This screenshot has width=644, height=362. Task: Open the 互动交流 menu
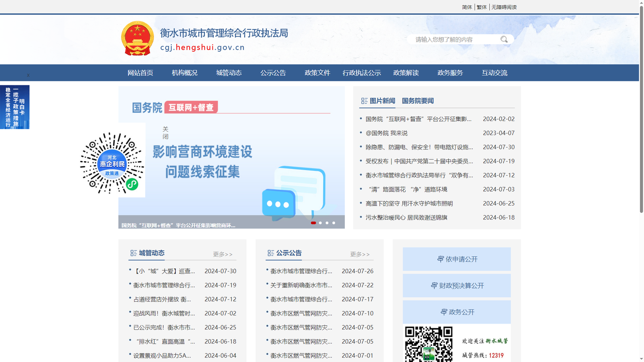(x=495, y=73)
